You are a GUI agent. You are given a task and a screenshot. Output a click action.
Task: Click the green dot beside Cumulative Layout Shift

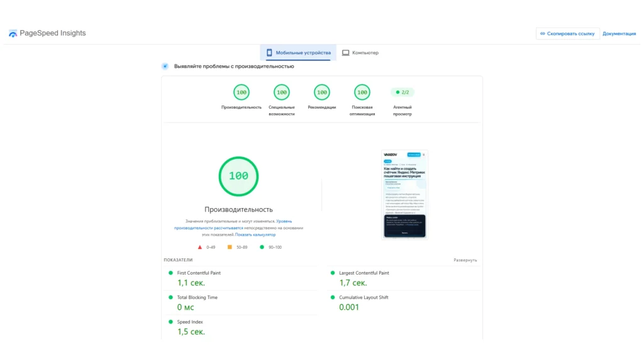pyautogui.click(x=333, y=297)
